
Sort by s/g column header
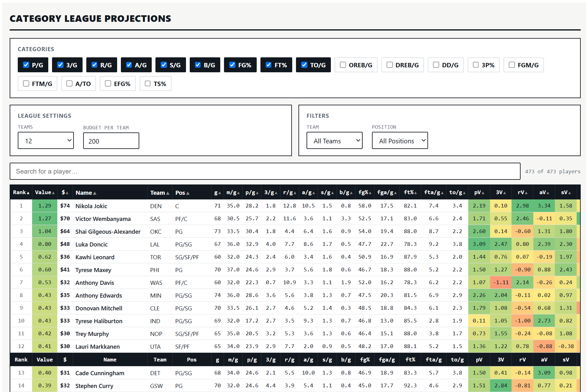point(327,193)
